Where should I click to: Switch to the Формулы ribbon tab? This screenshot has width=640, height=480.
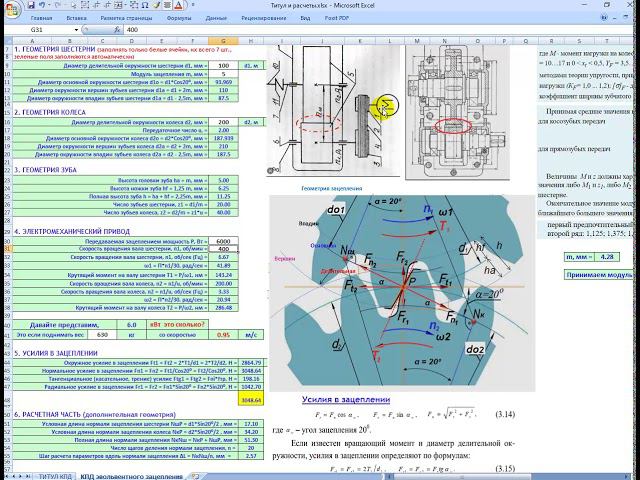[180, 18]
